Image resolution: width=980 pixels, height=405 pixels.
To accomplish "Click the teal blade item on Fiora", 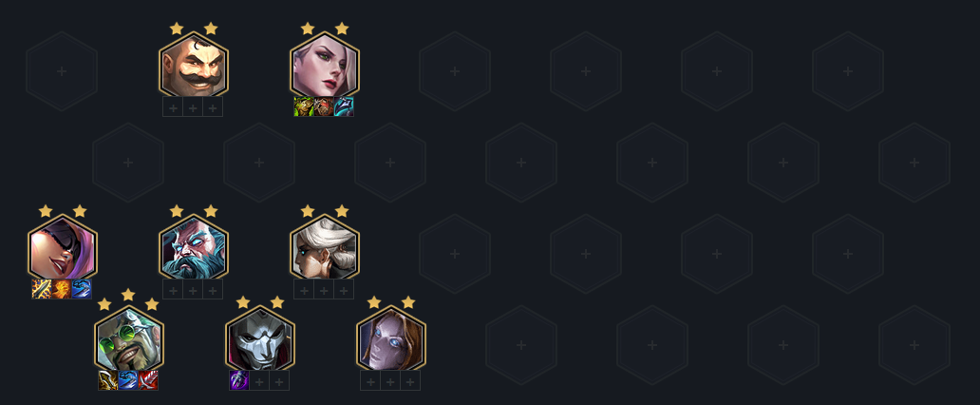I will [x=344, y=106].
